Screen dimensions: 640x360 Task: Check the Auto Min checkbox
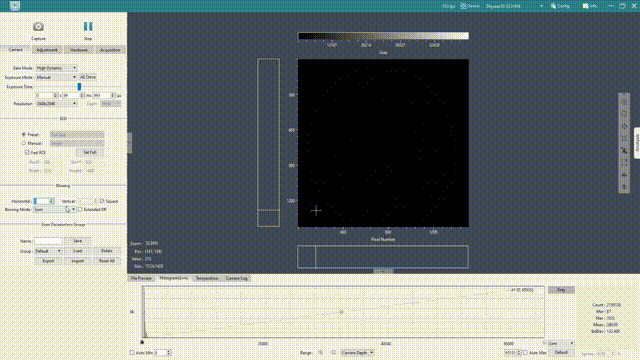[132, 352]
